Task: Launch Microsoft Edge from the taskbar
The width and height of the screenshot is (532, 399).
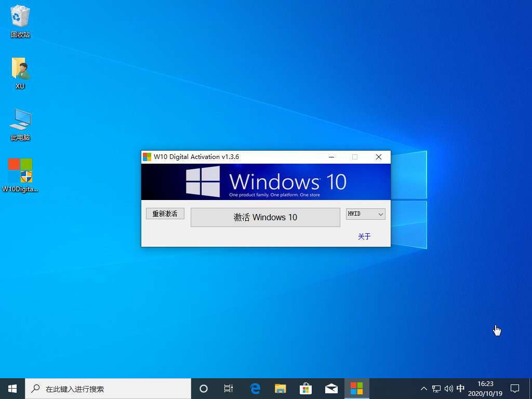Action: (255, 388)
